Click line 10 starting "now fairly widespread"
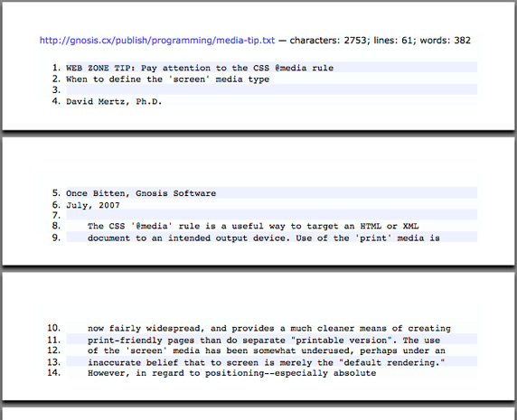 point(271,328)
